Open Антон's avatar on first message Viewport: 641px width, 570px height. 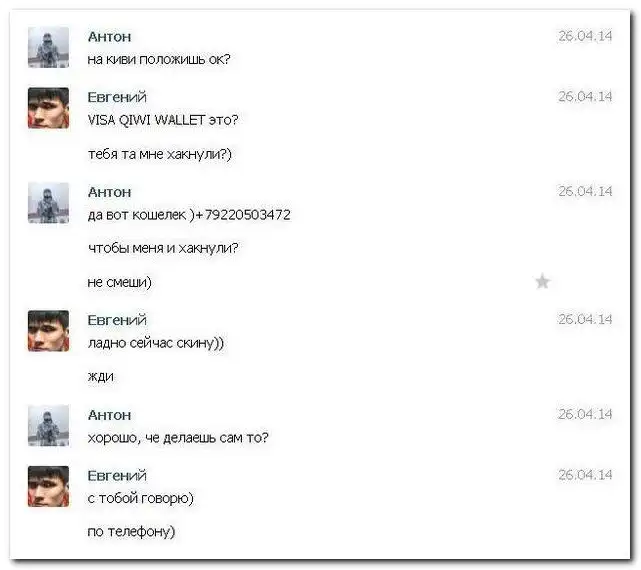point(48,47)
